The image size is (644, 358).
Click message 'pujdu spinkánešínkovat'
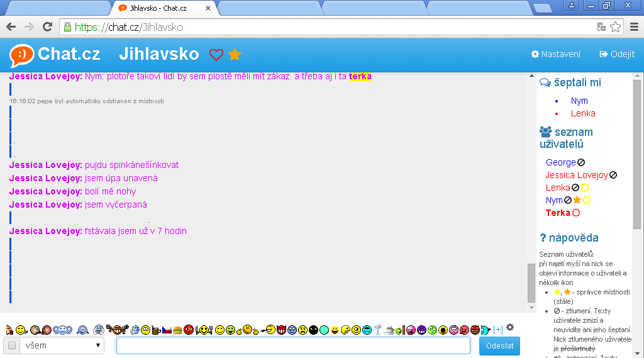132,165
